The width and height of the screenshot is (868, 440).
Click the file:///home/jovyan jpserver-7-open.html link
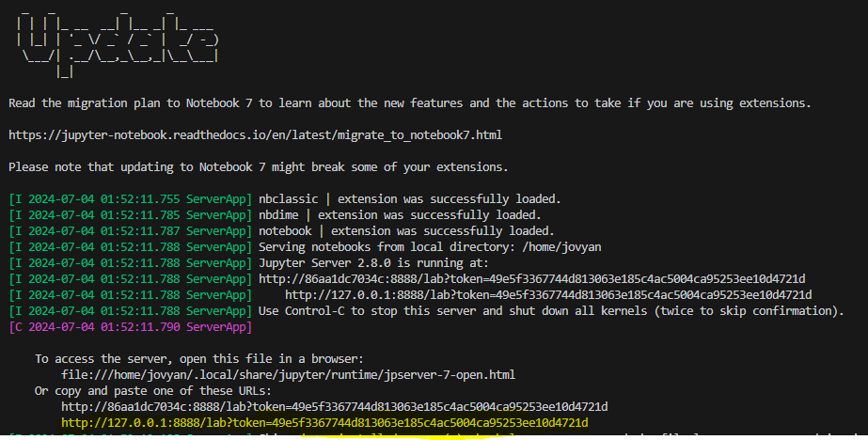coord(288,374)
